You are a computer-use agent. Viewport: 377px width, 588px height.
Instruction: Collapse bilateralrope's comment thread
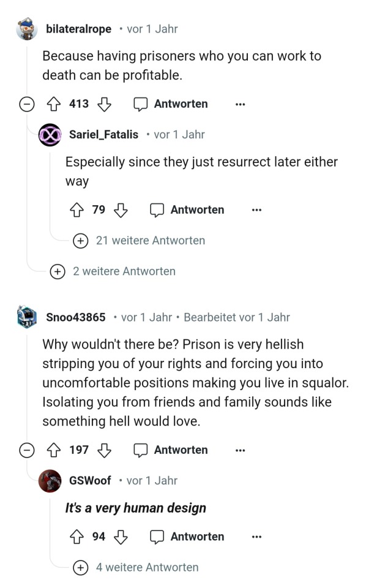click(27, 104)
